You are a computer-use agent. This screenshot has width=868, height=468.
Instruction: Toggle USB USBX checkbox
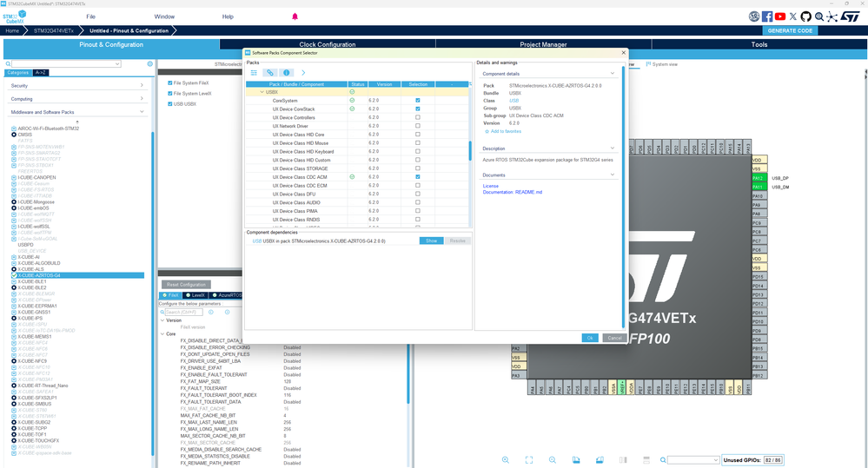coord(170,104)
